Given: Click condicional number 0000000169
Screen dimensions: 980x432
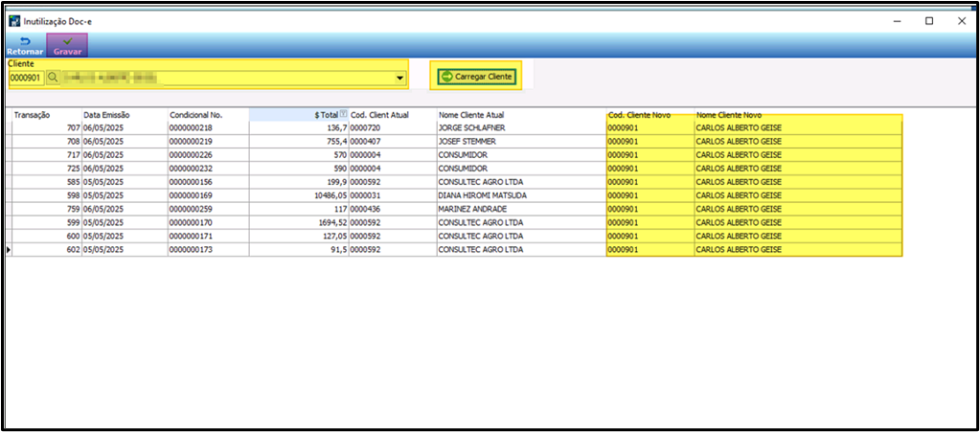Looking at the screenshot, I should 209,195.
